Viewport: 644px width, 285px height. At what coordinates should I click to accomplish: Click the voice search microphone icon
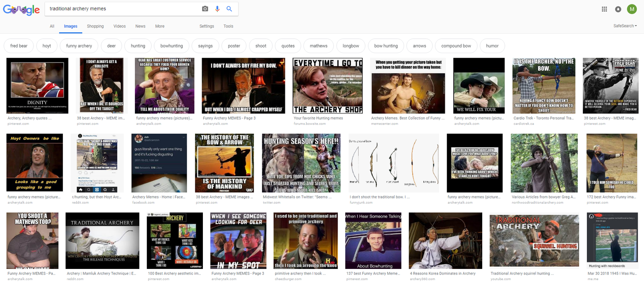217,9
